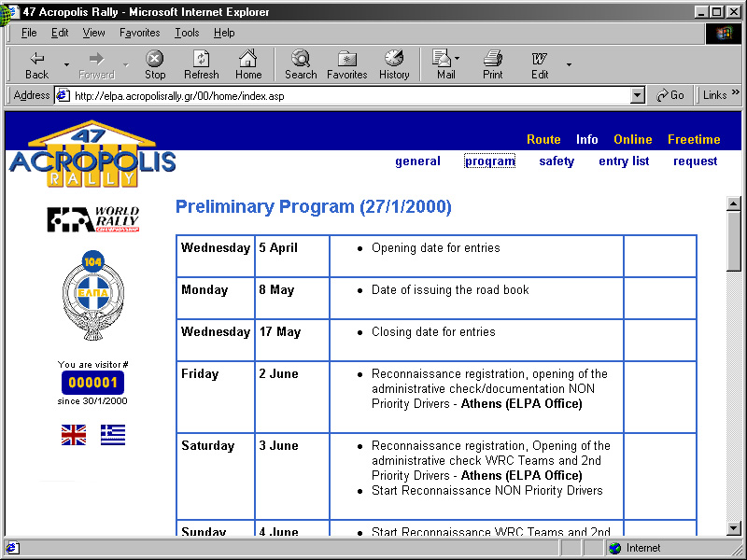The width and height of the screenshot is (747, 560).
Task: Switch to English using the UK flag
Action: [x=74, y=435]
